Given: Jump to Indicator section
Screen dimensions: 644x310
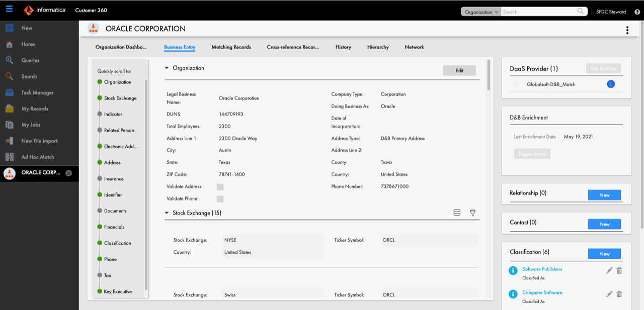Looking at the screenshot, I should (113, 115).
